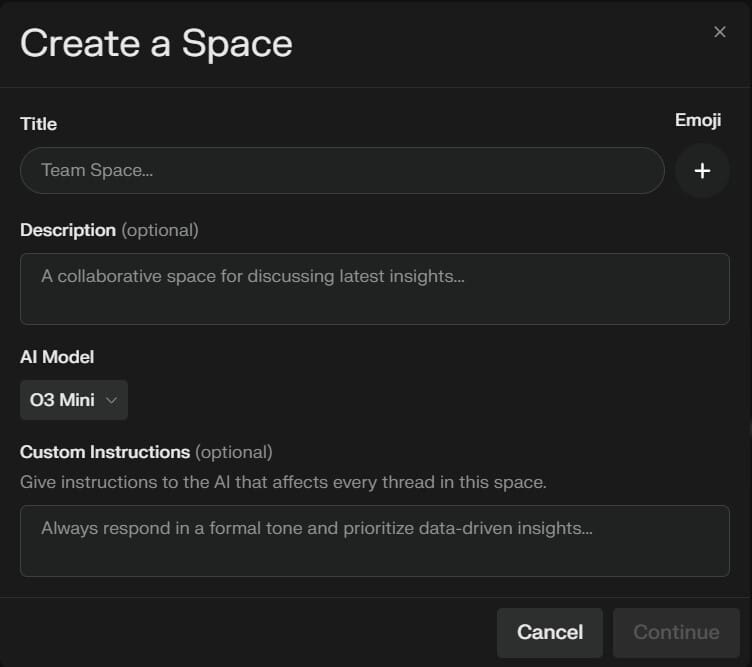Open the O3 Mini model dropdown

pos(73,400)
